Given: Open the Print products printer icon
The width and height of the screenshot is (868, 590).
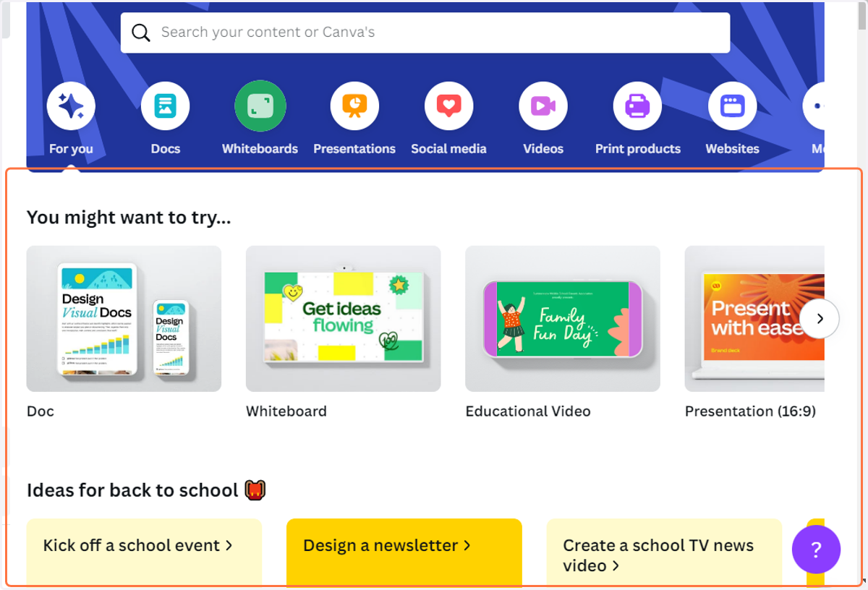Looking at the screenshot, I should pyautogui.click(x=637, y=106).
